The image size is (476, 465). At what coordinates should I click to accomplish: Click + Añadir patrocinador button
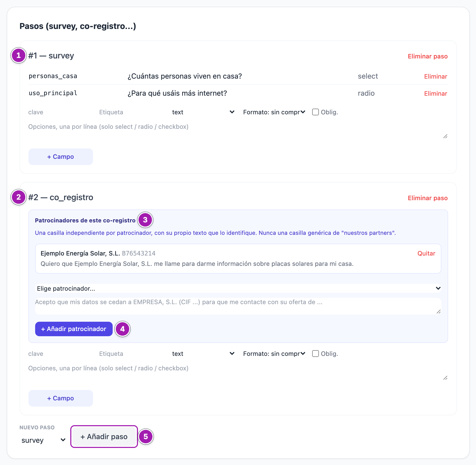[x=74, y=329]
